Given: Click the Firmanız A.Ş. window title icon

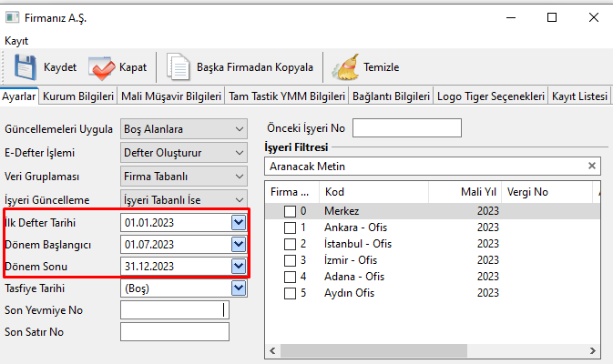Looking at the screenshot, I should click(12, 17).
